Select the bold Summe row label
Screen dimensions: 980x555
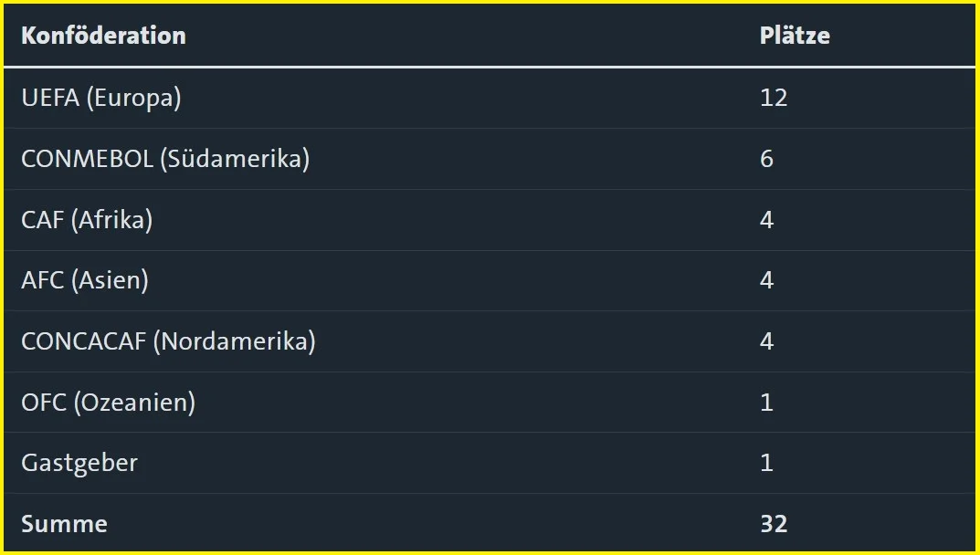[x=64, y=524]
